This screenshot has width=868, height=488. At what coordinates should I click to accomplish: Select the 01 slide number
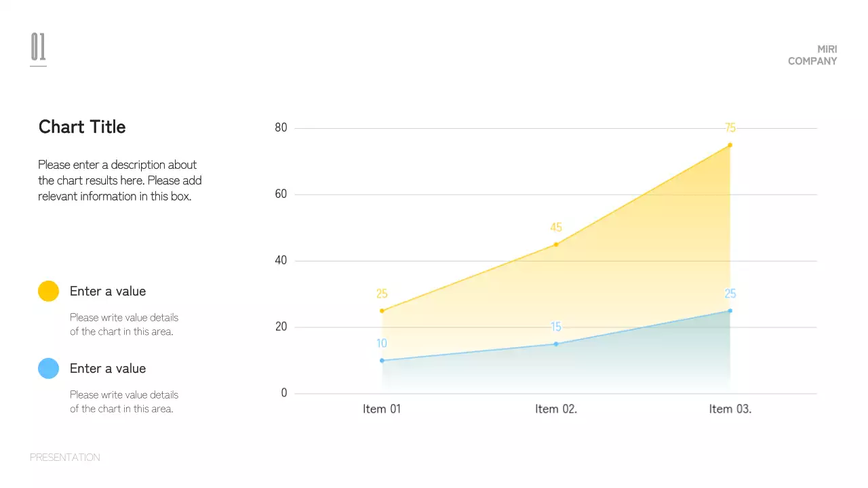click(38, 47)
